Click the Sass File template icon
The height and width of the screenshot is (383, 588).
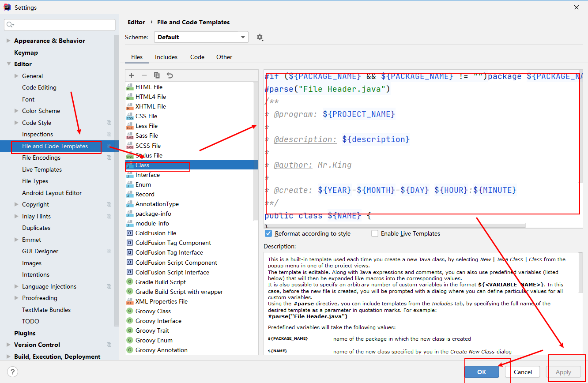pyautogui.click(x=130, y=135)
